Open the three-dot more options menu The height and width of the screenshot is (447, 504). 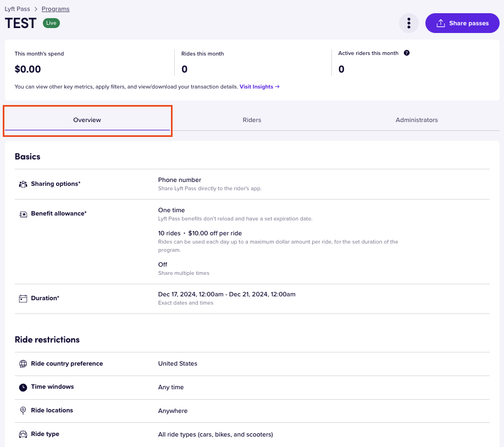tap(408, 23)
